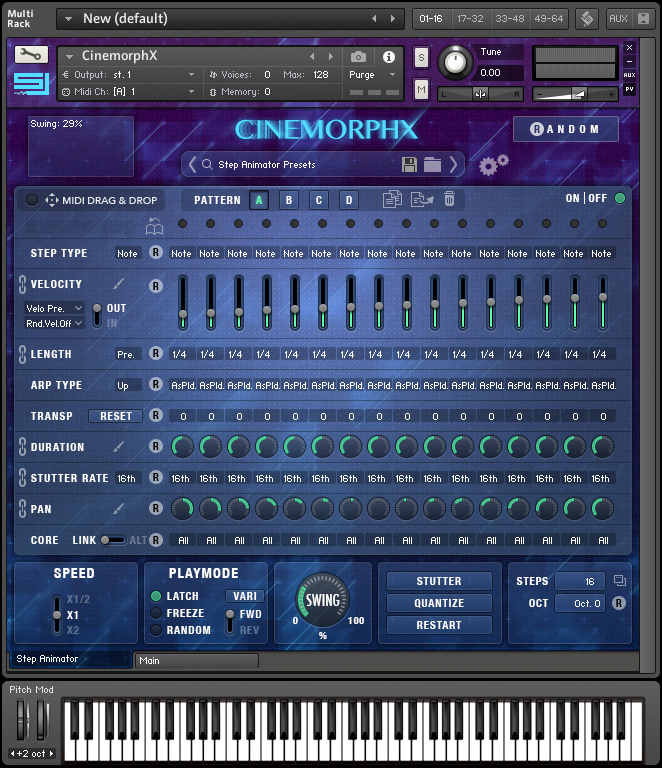Click the copy pattern icon
Screen dimensions: 662x768
[392, 199]
